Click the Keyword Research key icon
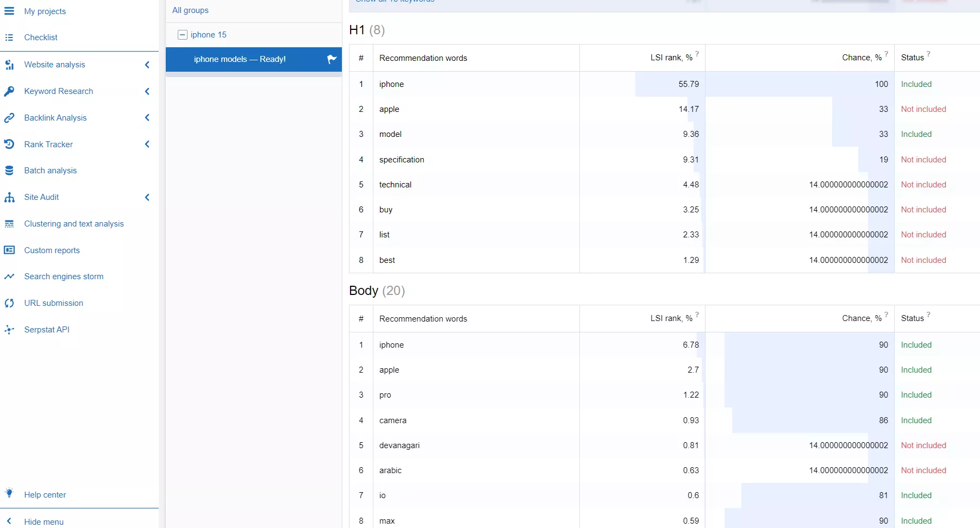Screen dimensions: 980x528 point(9,91)
